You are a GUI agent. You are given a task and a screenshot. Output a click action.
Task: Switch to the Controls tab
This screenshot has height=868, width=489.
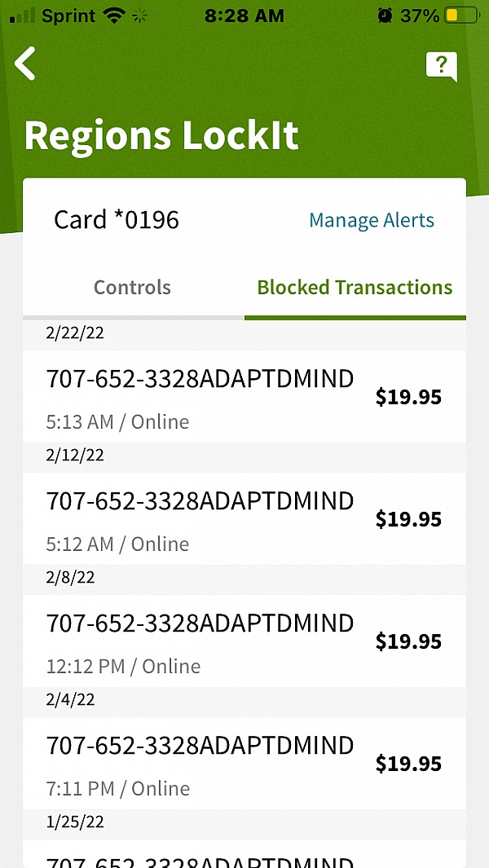tap(132, 288)
